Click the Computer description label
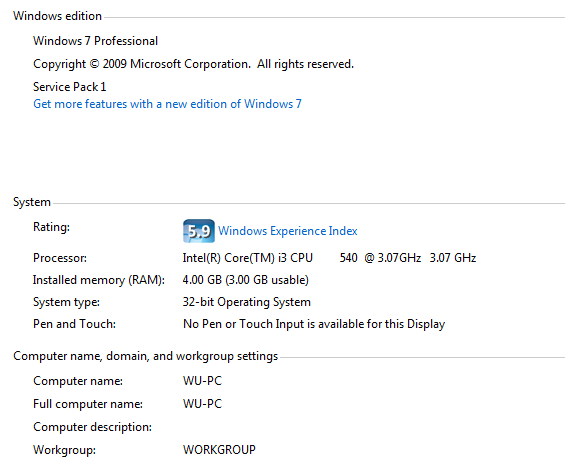This screenshot has width=565, height=471. point(92,427)
